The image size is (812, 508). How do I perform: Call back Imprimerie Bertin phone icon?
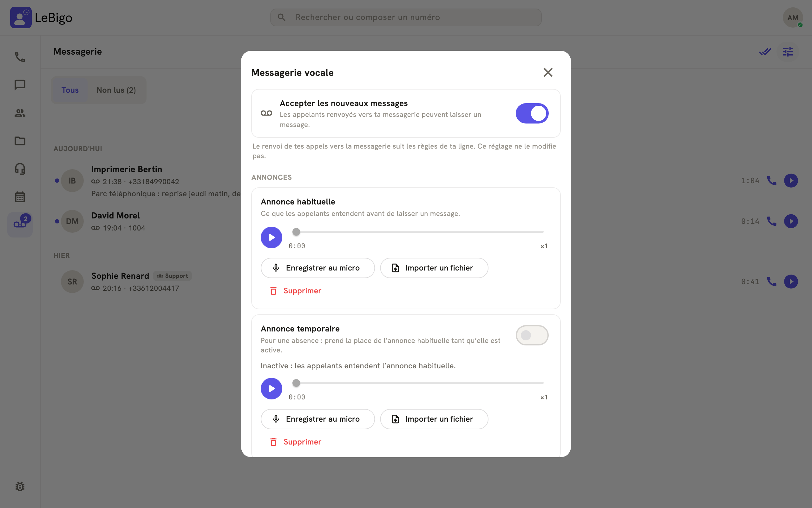pos(772,181)
